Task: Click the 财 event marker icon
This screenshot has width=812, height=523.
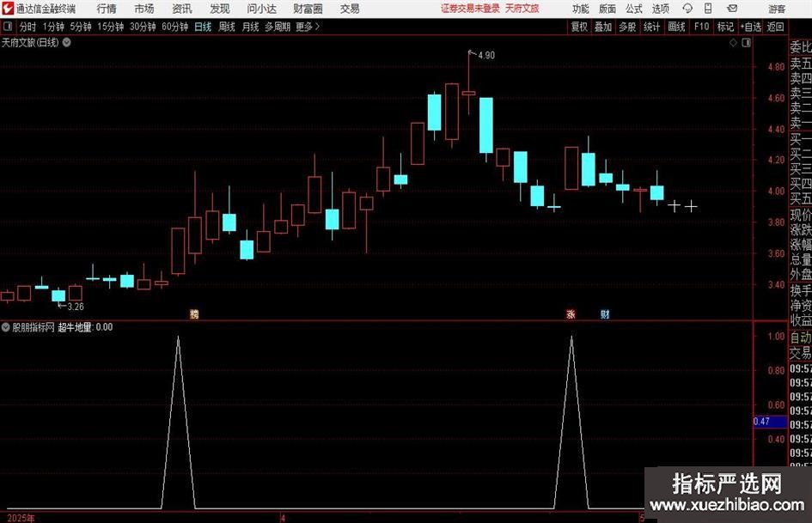Action: tap(605, 313)
